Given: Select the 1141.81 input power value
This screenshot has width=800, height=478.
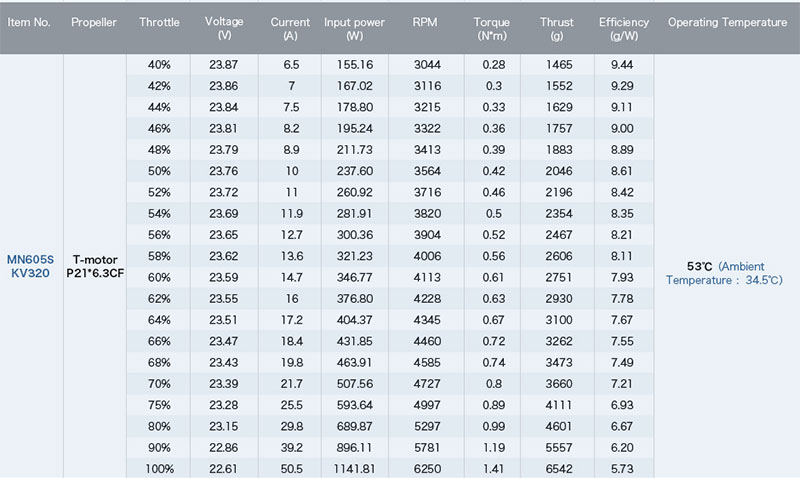Looking at the screenshot, I should pos(354,468).
